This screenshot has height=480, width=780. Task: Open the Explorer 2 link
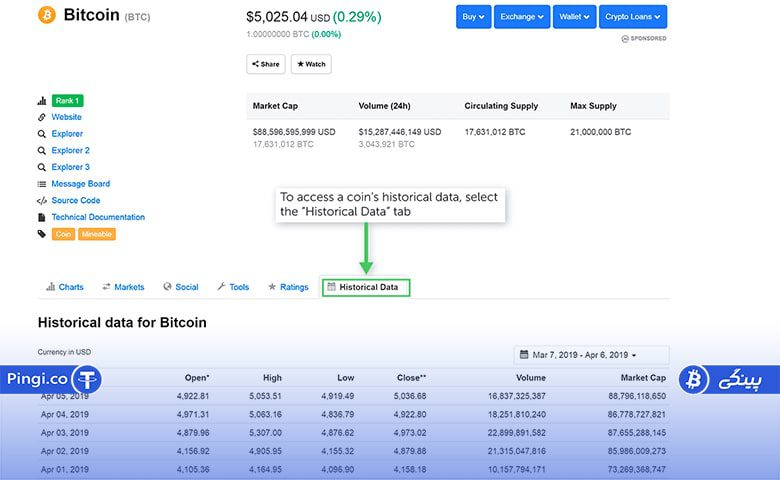[71, 151]
